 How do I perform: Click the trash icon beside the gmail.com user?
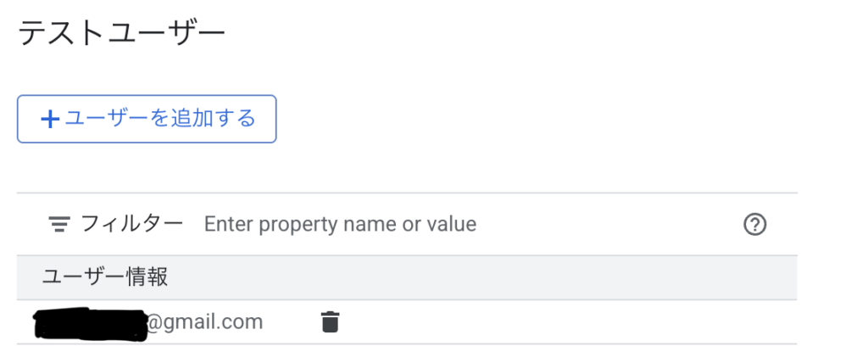coord(330,322)
